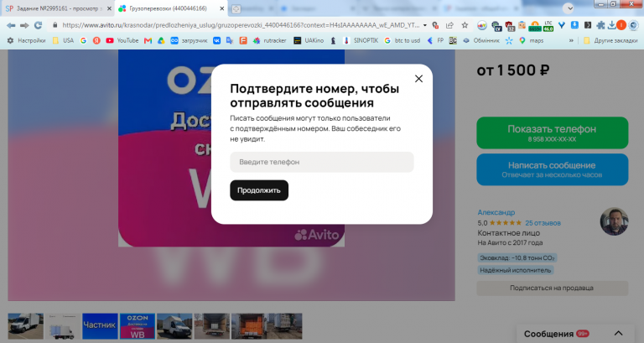Open a new tab with the plus button
The image size is (644, 343).
pos(236,9)
